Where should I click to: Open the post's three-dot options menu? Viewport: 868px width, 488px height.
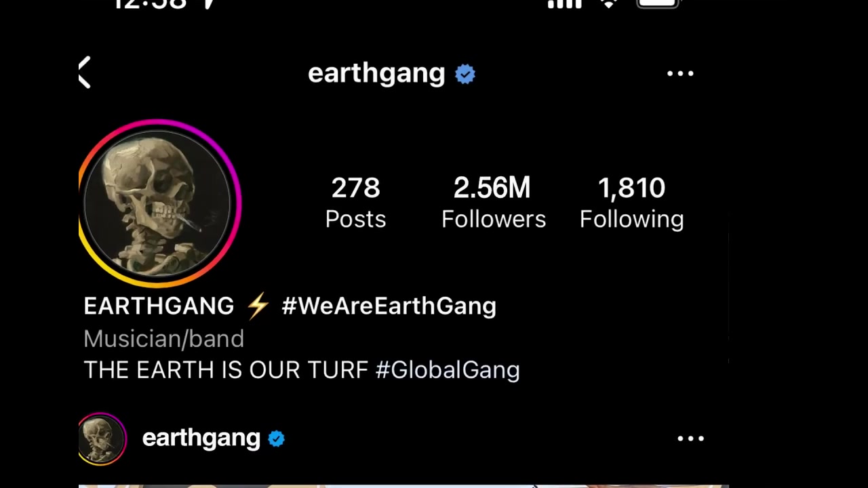point(691,439)
